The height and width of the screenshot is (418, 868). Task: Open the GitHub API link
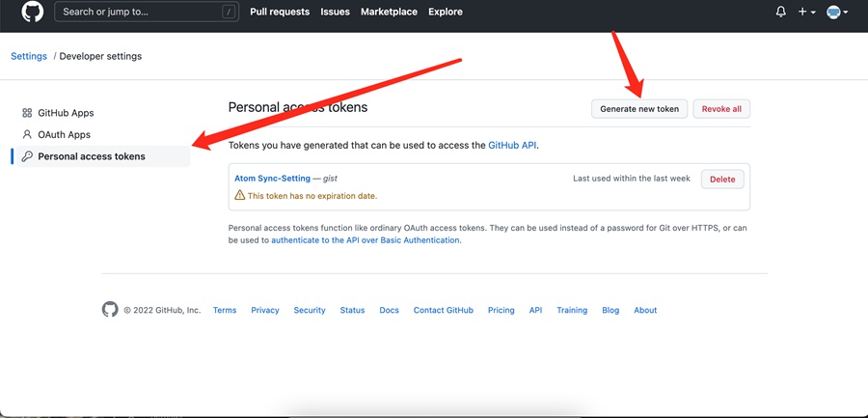tap(512, 145)
